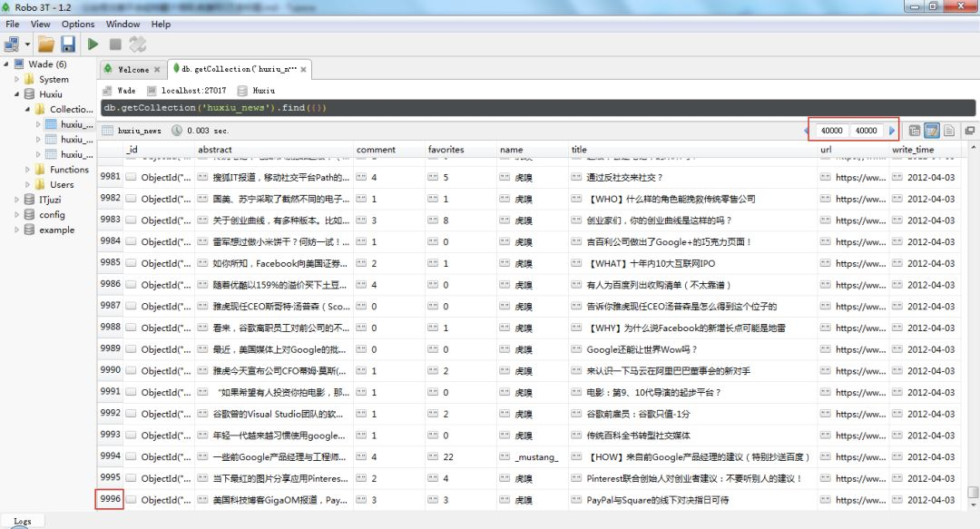Open the Options menu
980x529 pixels.
(78, 24)
